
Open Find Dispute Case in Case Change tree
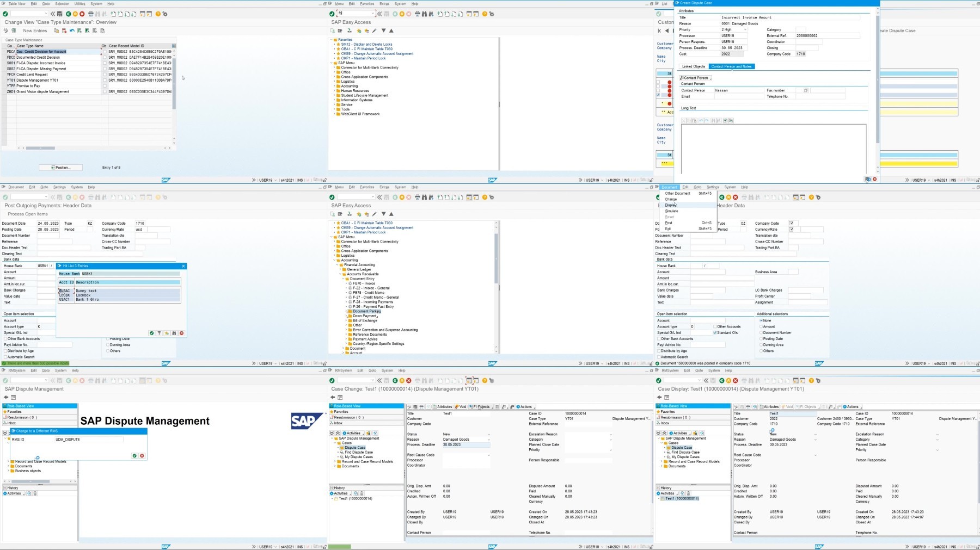tap(359, 452)
